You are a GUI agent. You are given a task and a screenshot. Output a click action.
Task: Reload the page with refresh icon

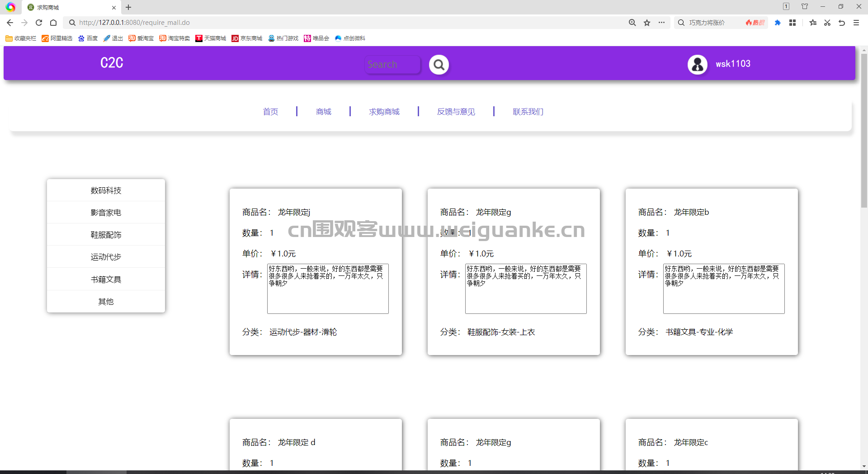tap(39, 23)
